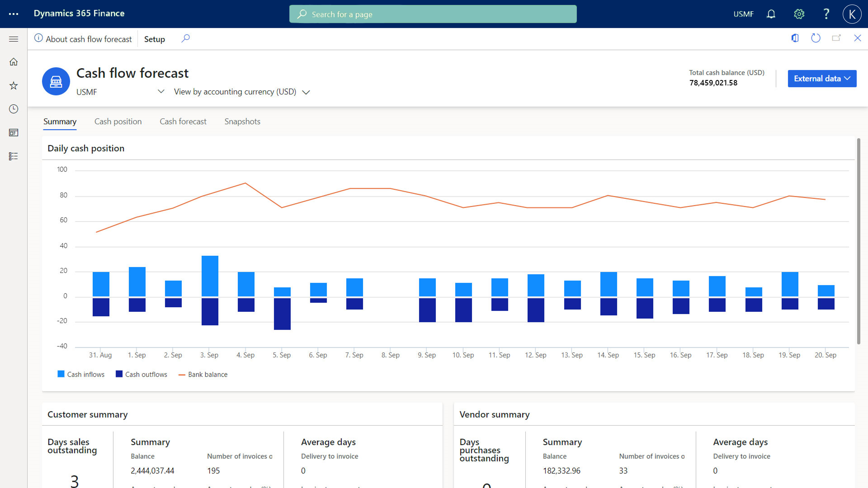Click the Total cash balance value 78,459,021.58

click(713, 83)
